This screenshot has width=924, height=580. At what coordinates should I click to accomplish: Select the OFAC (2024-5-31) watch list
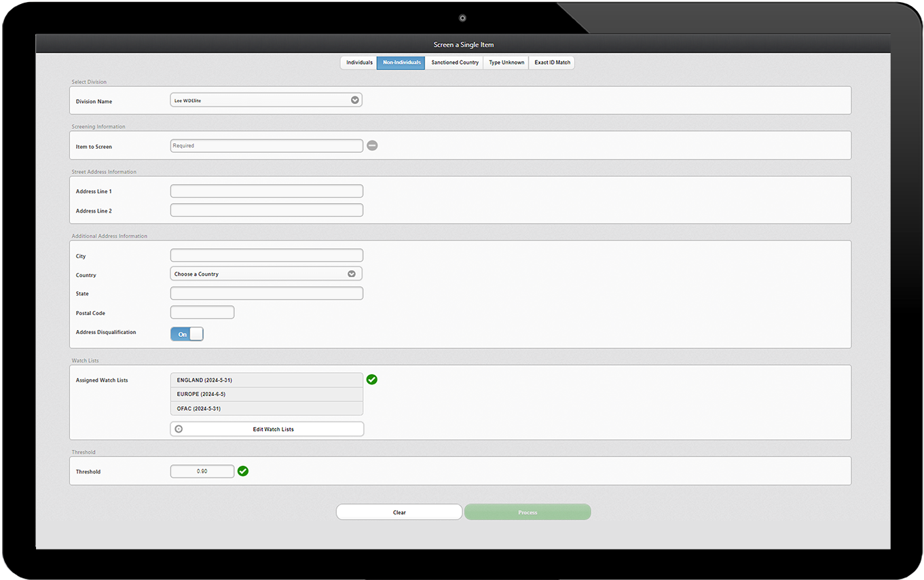coord(266,408)
